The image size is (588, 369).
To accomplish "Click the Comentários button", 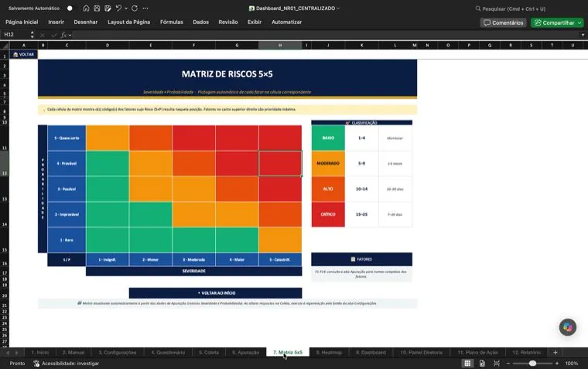I will pyautogui.click(x=503, y=23).
